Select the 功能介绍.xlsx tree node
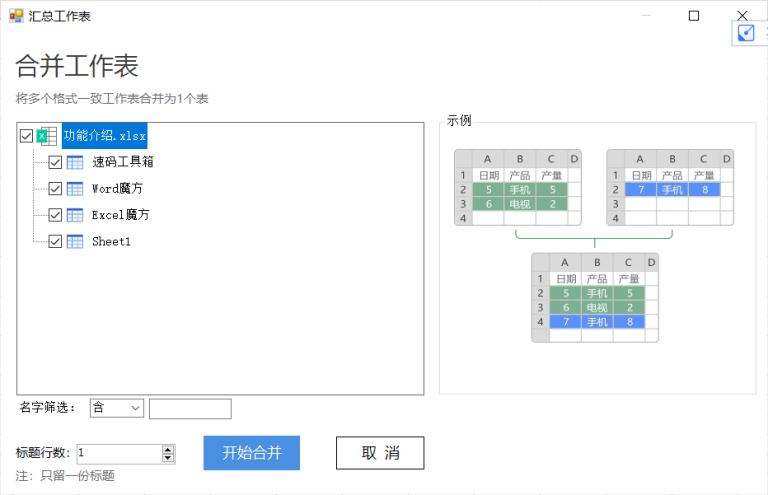 click(104, 136)
